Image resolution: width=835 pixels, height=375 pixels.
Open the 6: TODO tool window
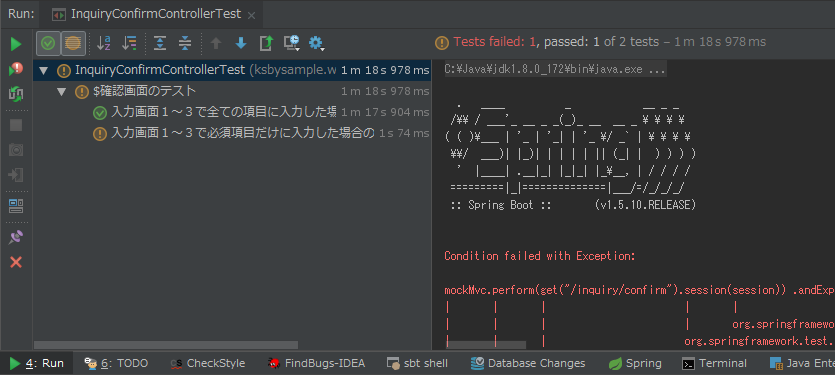[x=116, y=363]
